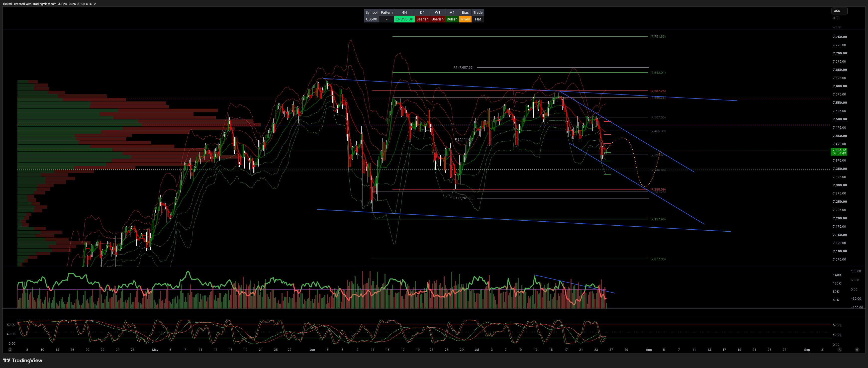Click the 7,587.25 red level label

coord(658,91)
